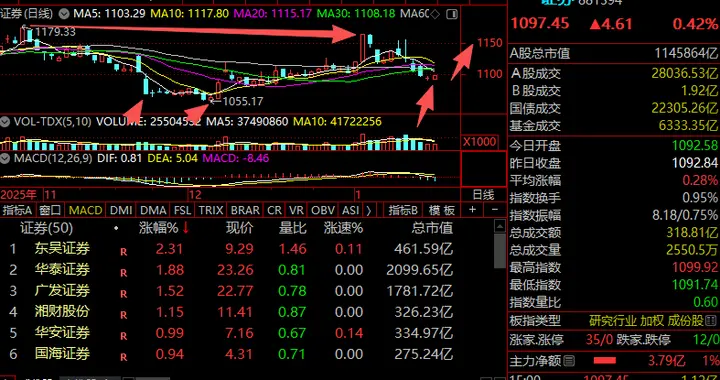Image resolution: width=720 pixels, height=380 pixels.
Task: Click the 证券(50) list header
Action: 46,228
